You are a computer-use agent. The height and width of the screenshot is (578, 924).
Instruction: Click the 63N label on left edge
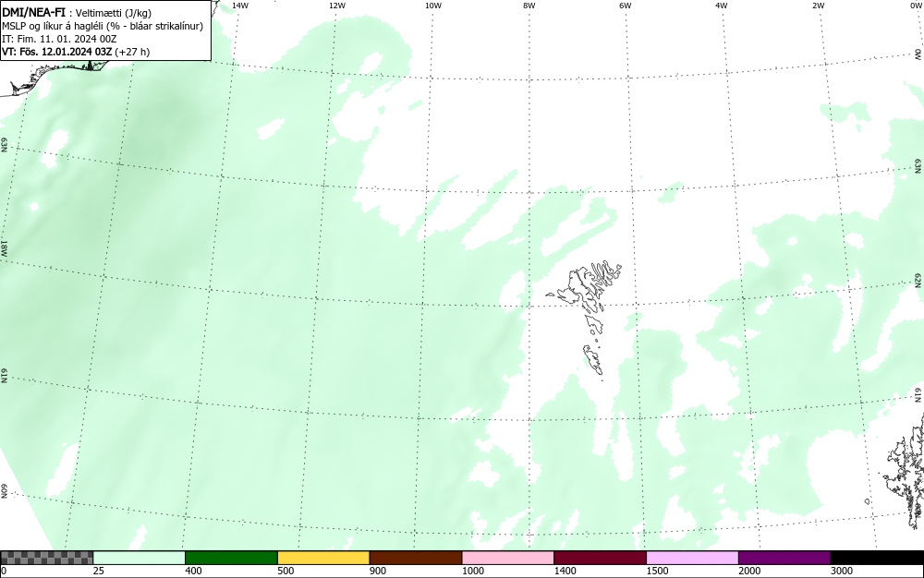4,145
